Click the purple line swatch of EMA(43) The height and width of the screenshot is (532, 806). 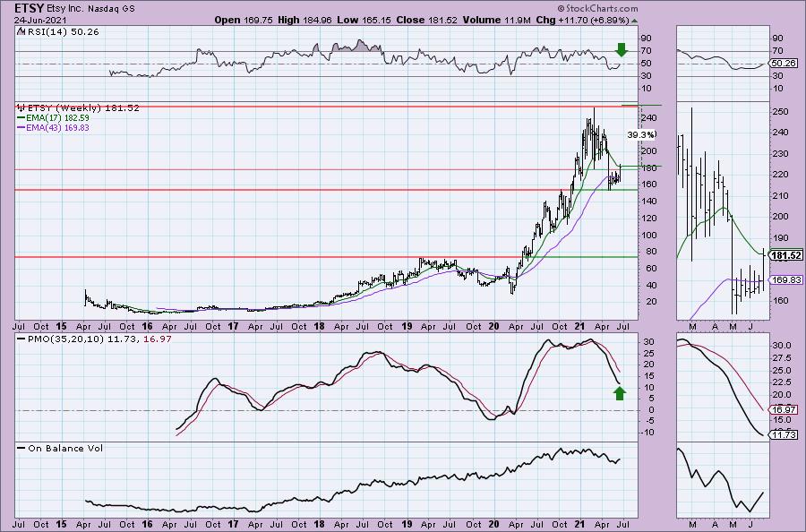click(x=21, y=127)
